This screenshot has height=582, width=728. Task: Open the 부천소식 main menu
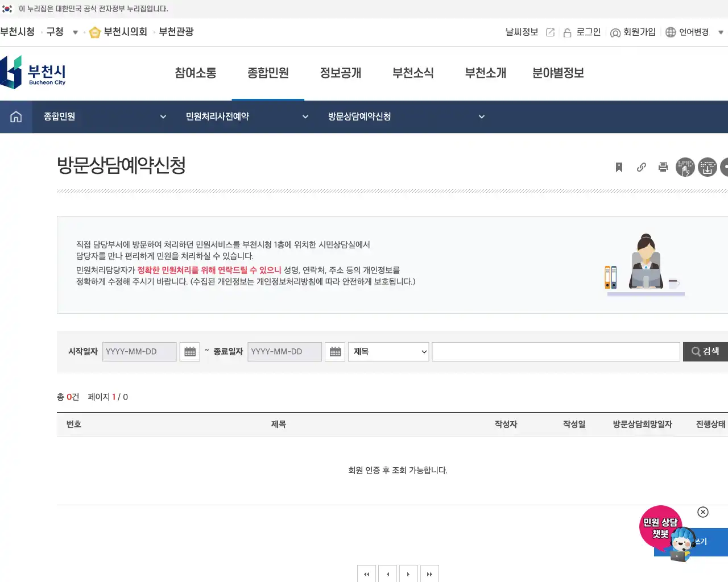point(413,73)
